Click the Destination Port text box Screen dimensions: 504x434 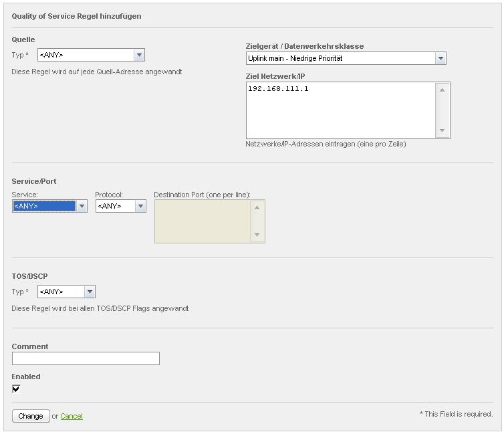202,221
